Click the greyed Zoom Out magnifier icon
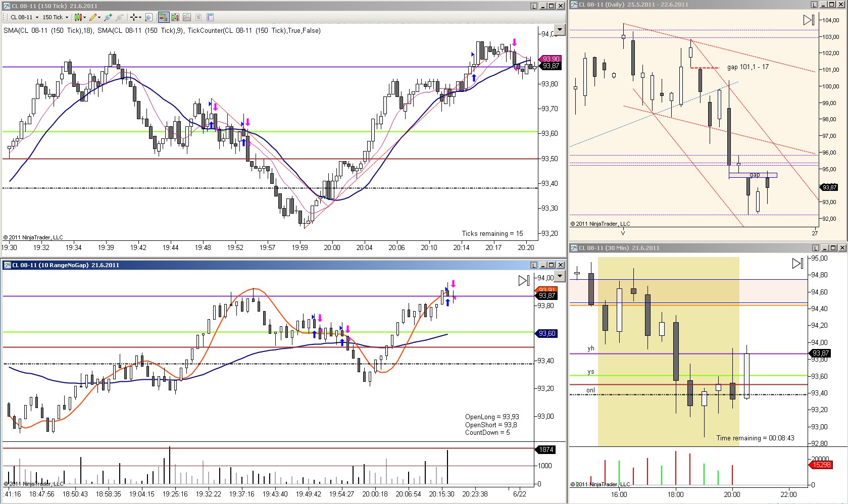This screenshot has width=848, height=504. click(120, 17)
